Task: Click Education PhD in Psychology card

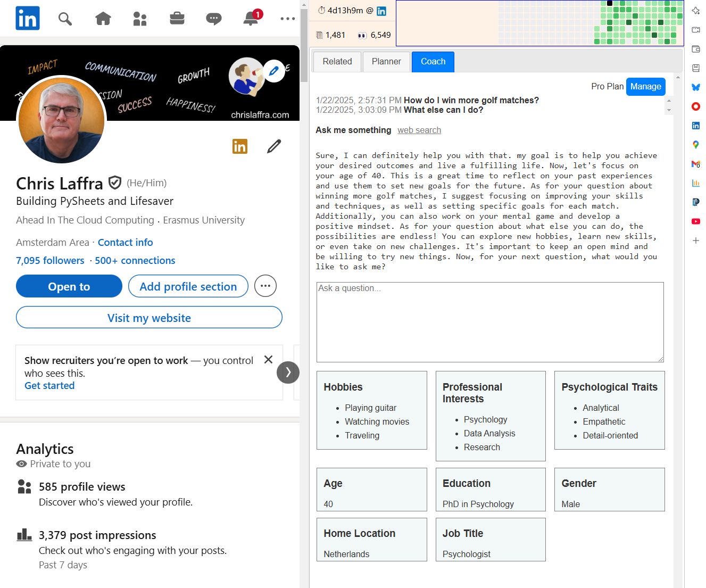Action: pos(491,490)
